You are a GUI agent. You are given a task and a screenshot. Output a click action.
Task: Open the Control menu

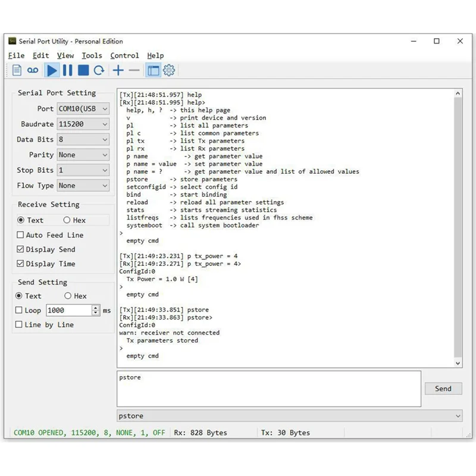click(x=124, y=55)
